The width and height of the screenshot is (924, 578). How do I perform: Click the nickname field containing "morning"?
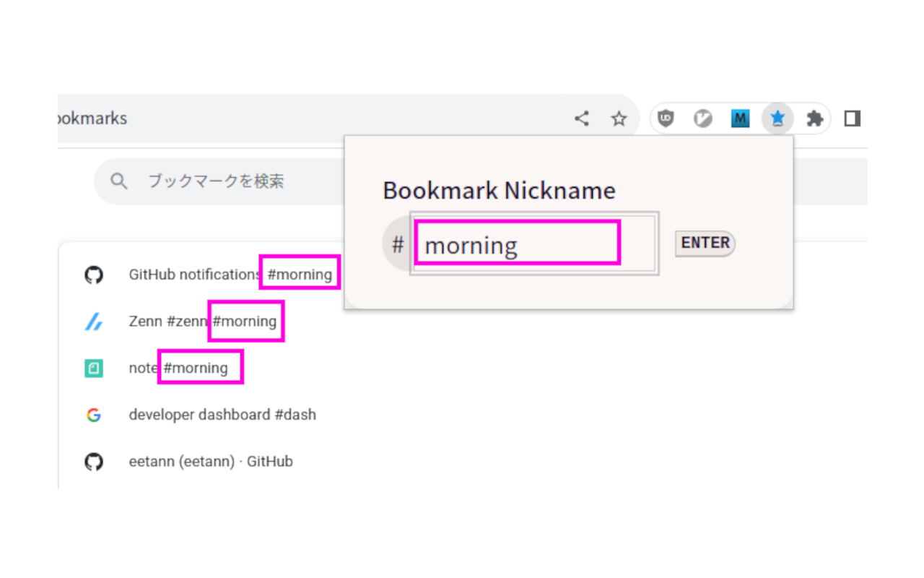point(517,244)
